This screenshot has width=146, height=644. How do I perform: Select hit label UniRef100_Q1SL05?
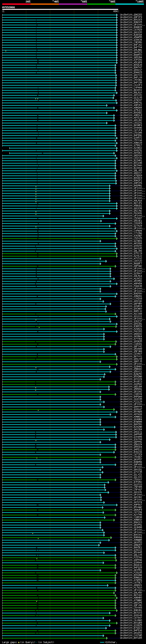click(131, 98)
